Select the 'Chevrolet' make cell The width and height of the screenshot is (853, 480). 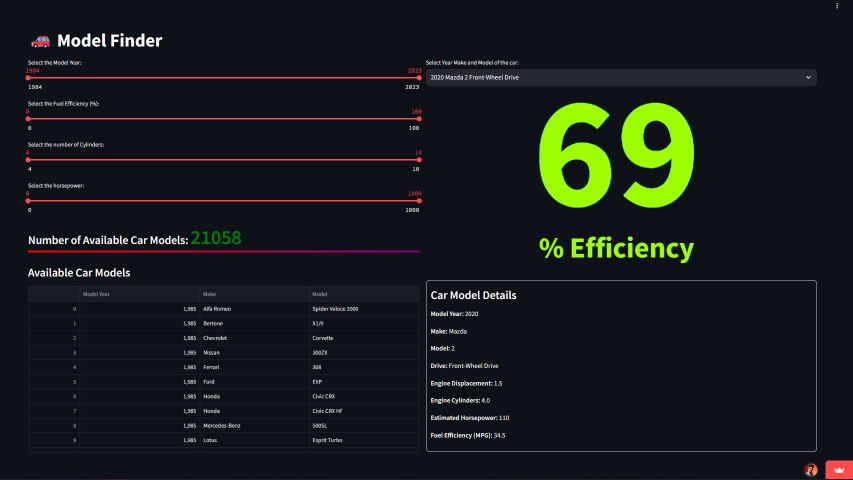point(254,338)
